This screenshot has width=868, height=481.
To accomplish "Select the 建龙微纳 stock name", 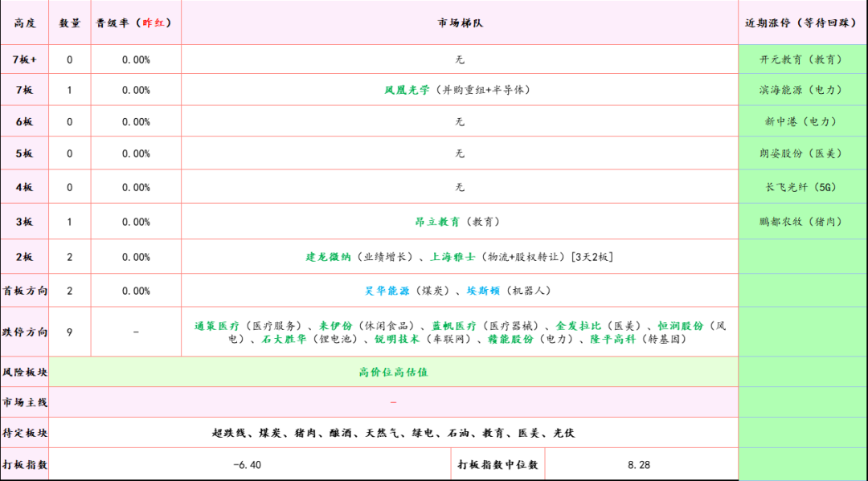I will coord(328,257).
